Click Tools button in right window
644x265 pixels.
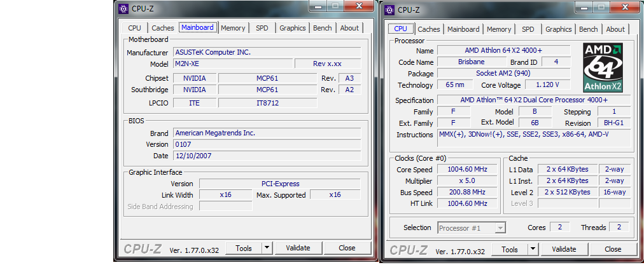tap(510, 249)
